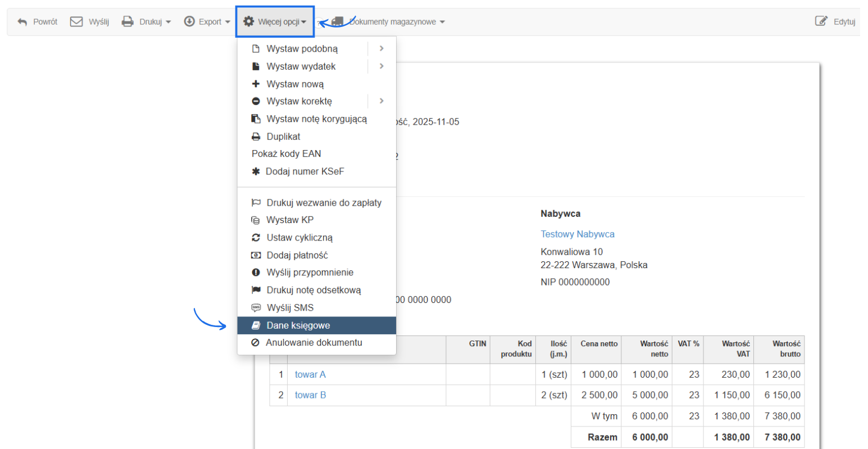Screen dimensions: 868x449
Task: Open the towar A product link
Action: [310, 374]
